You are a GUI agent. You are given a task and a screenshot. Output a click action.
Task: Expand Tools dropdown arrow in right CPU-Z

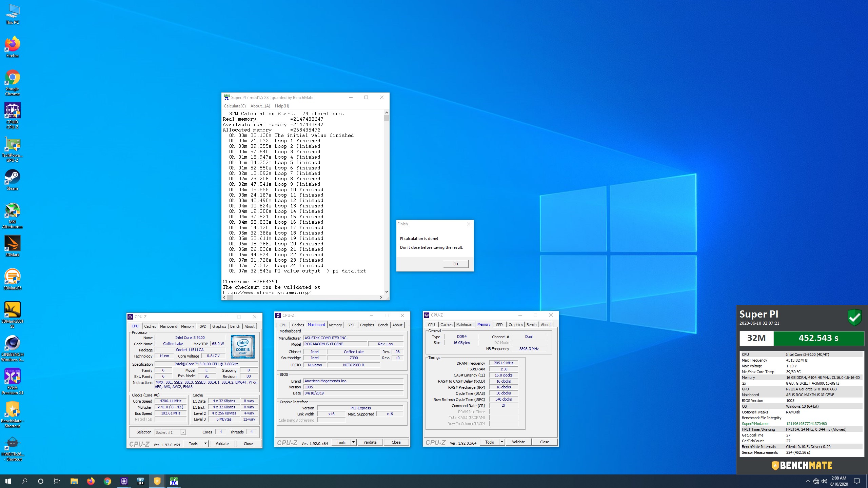pyautogui.click(x=502, y=442)
